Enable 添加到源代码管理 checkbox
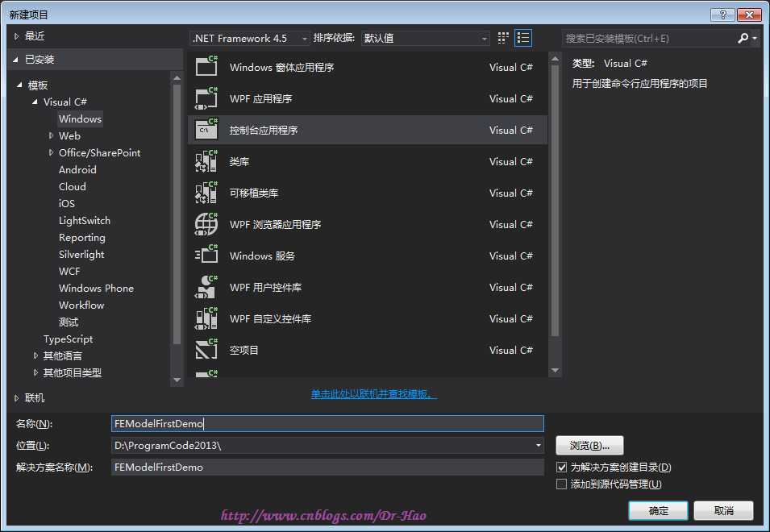 pos(561,484)
